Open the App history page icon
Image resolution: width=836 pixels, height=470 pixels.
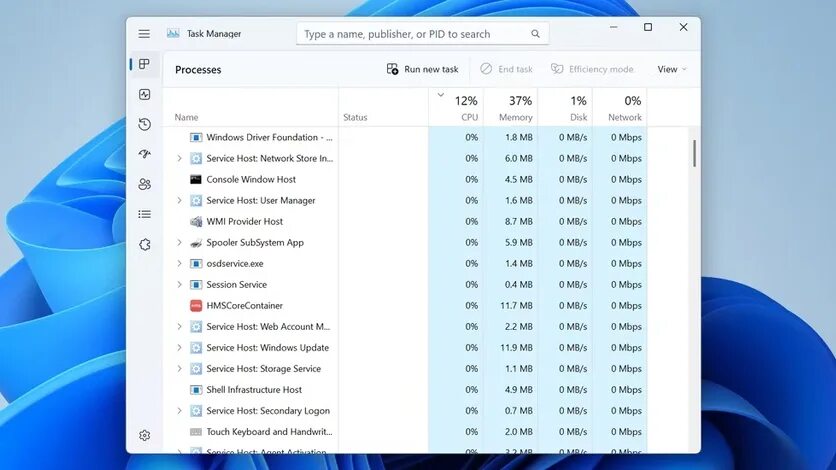click(x=144, y=124)
